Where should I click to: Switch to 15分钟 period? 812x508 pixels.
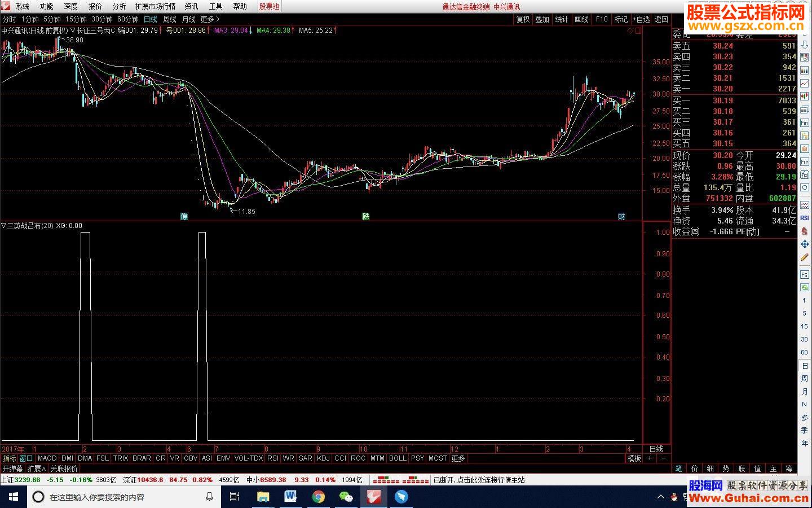coord(76,19)
